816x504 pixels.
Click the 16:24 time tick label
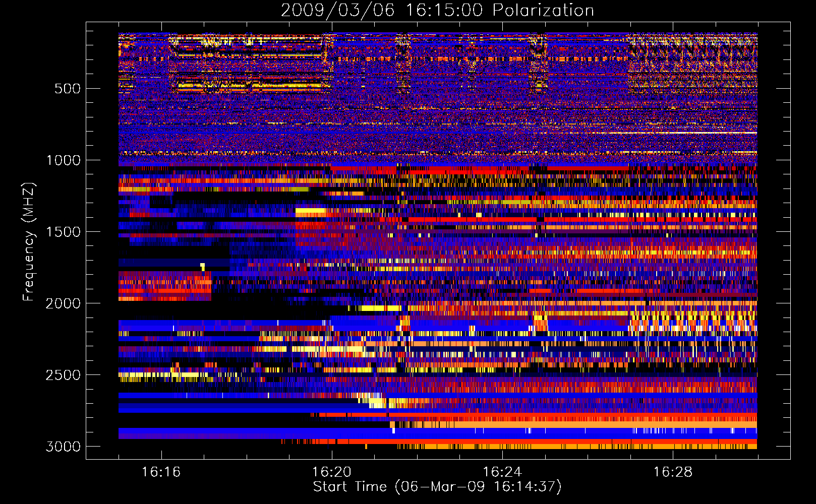(x=502, y=472)
